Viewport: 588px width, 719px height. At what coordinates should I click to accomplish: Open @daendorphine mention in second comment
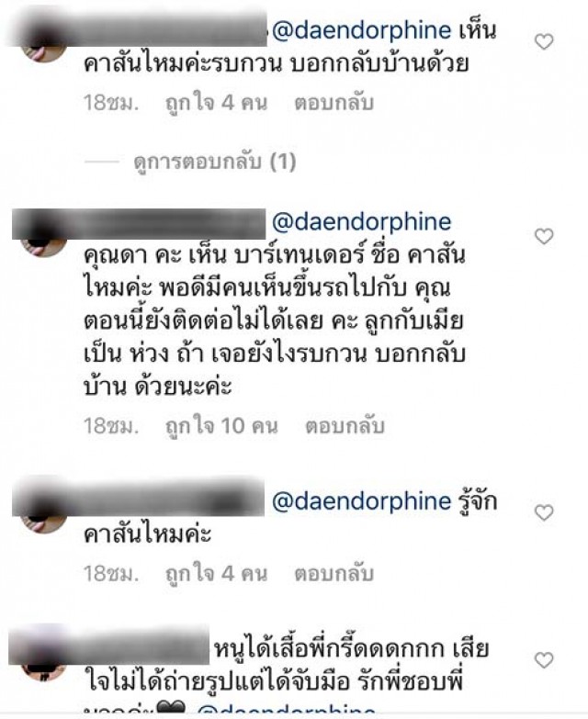361,222
